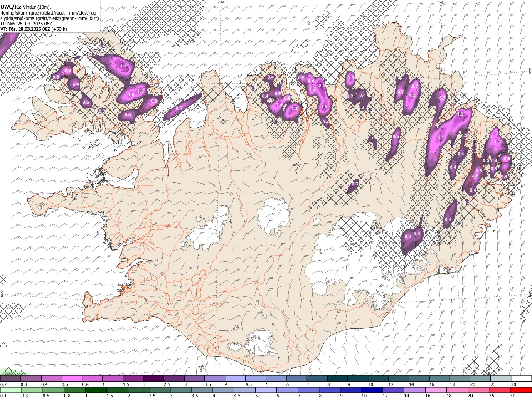
Task: Pick the light gray 25 snow scale swatch
Action: pyautogui.click(x=500, y=378)
